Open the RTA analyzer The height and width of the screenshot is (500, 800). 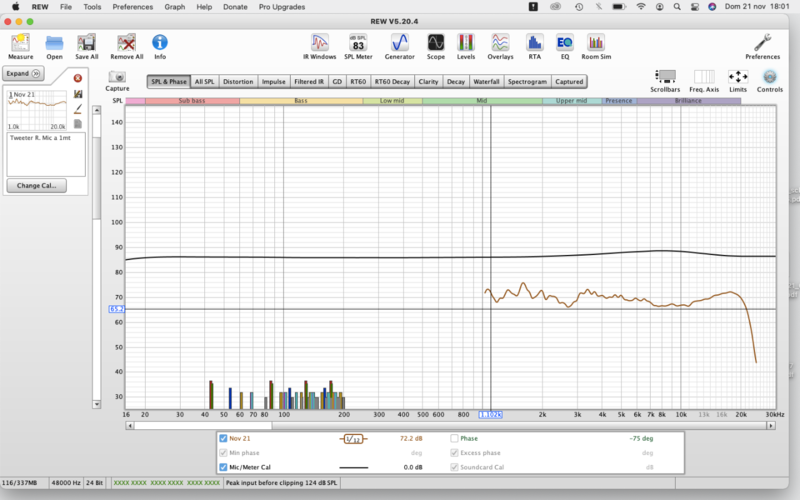tap(534, 43)
